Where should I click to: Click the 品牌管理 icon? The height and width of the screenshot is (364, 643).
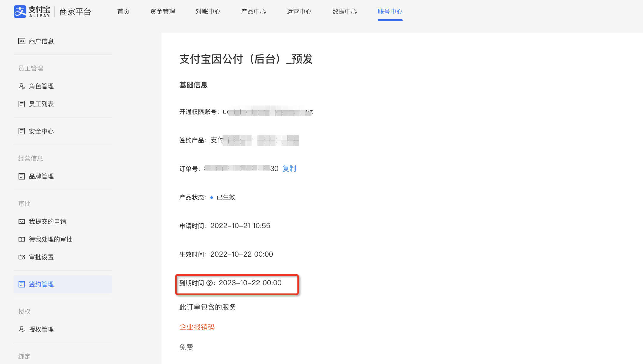pyautogui.click(x=22, y=176)
